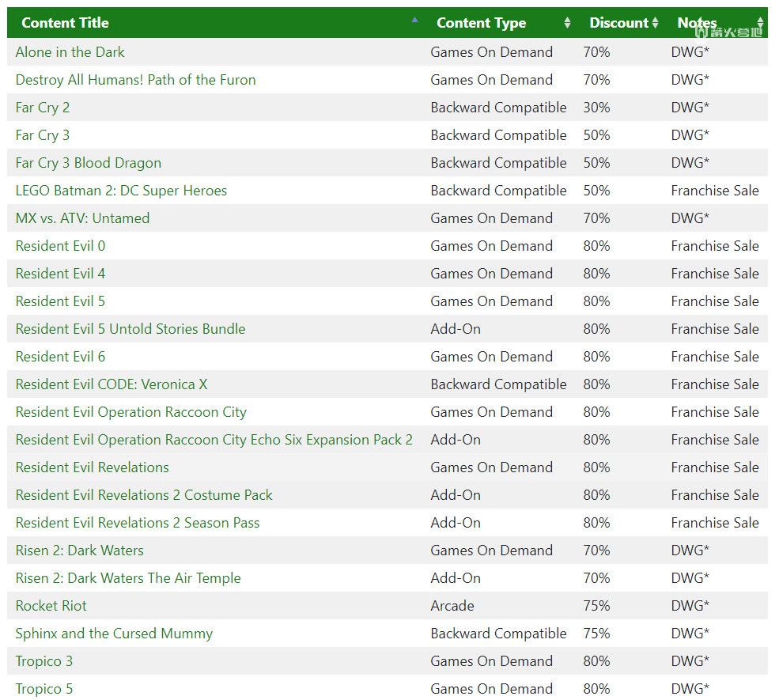The width and height of the screenshot is (779, 700).
Task: Open Resident Evil CODE: Veronica X link
Action: (x=112, y=384)
